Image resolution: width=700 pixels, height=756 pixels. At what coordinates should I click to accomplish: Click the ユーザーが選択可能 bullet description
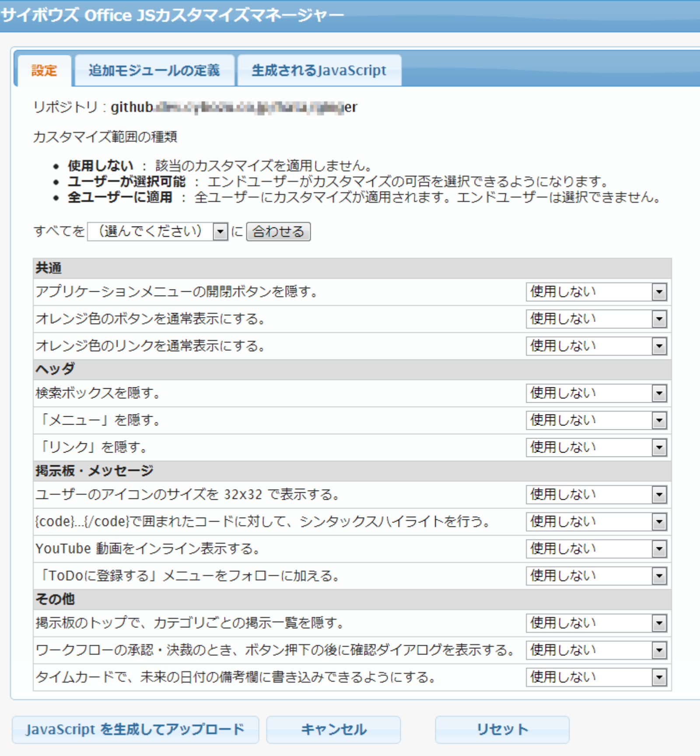click(x=339, y=181)
